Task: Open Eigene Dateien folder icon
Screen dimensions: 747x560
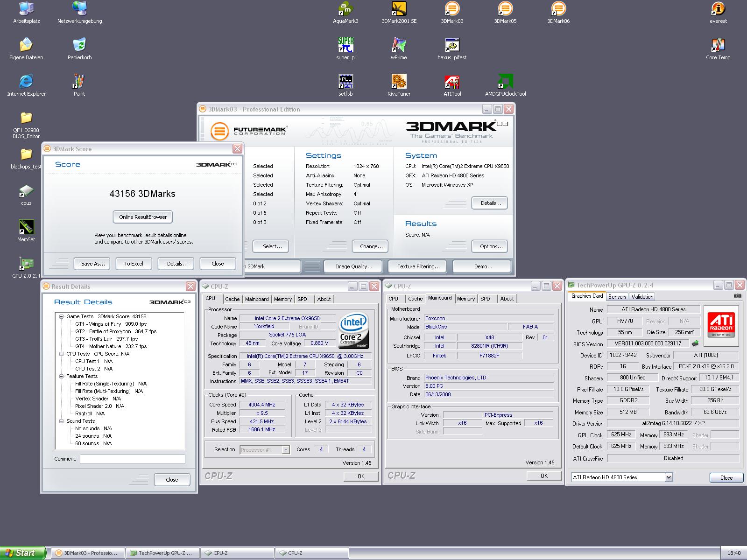Action: (26, 49)
